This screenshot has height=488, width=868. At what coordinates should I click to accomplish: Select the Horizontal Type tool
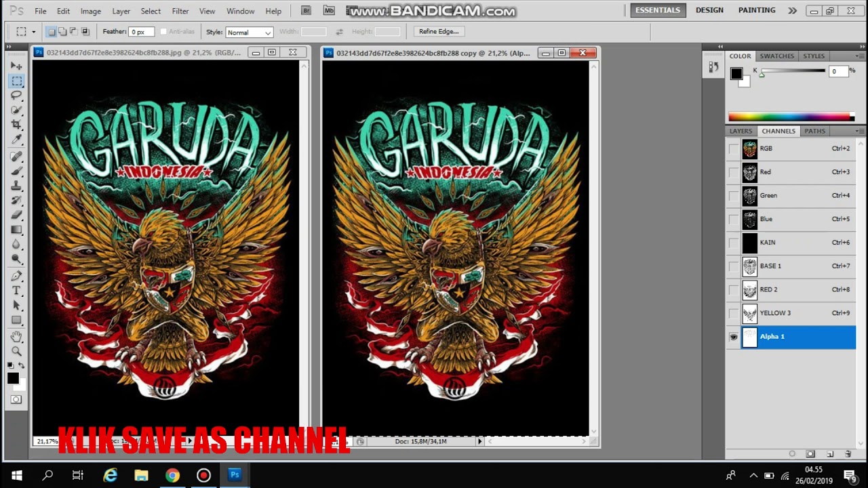click(x=16, y=291)
